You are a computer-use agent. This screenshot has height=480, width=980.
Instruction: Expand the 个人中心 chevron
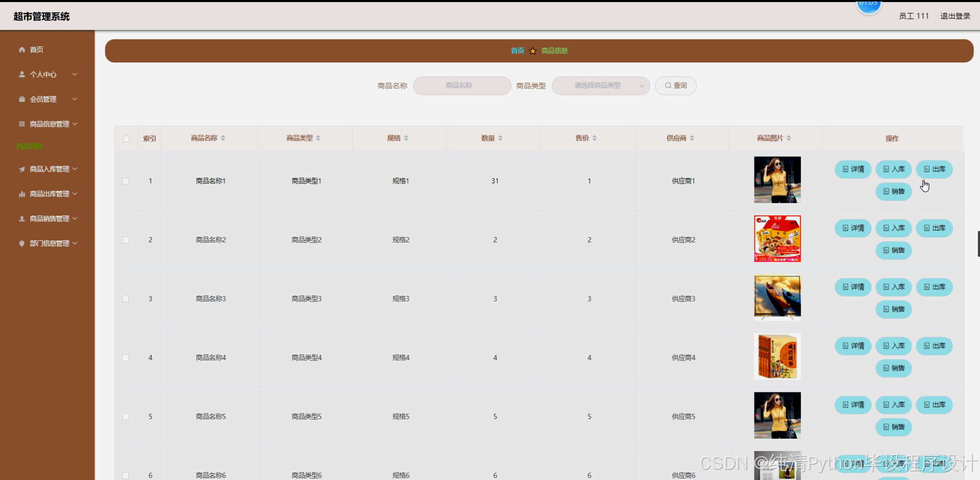point(75,74)
